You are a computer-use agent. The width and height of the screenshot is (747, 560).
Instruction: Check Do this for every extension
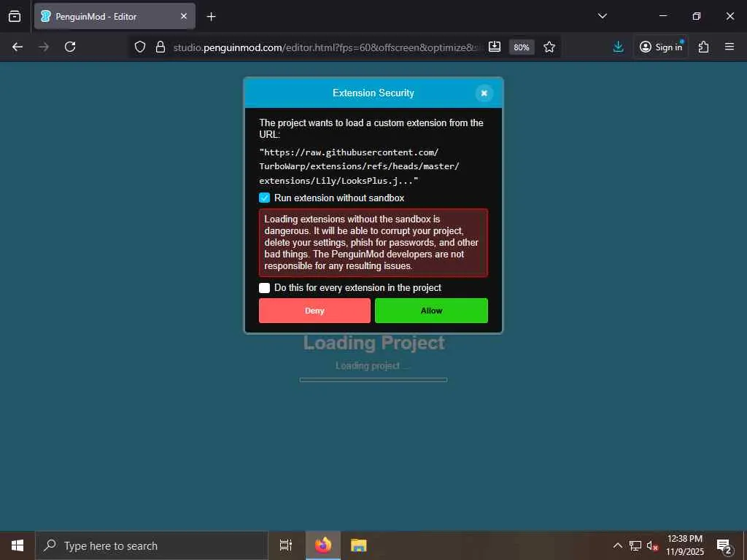click(264, 287)
